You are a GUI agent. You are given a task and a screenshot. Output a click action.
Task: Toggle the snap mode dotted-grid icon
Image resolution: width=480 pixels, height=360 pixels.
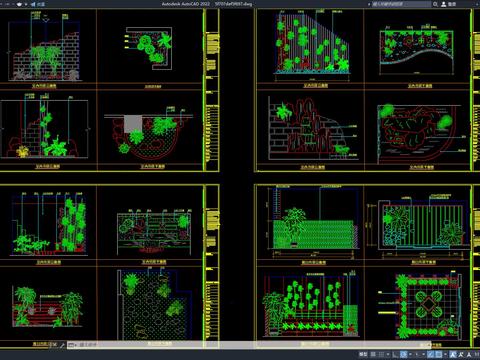[381, 354]
